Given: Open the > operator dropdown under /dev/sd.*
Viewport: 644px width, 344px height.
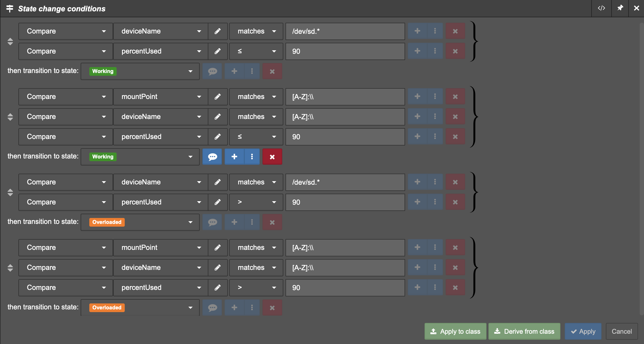Looking at the screenshot, I should (x=256, y=202).
